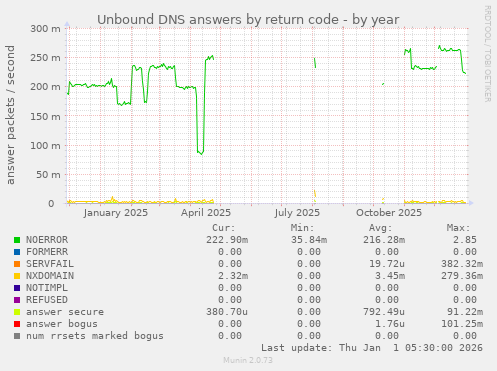Click the lime answer secure legend swatch
This screenshot has height=371, width=497.
click(x=17, y=312)
